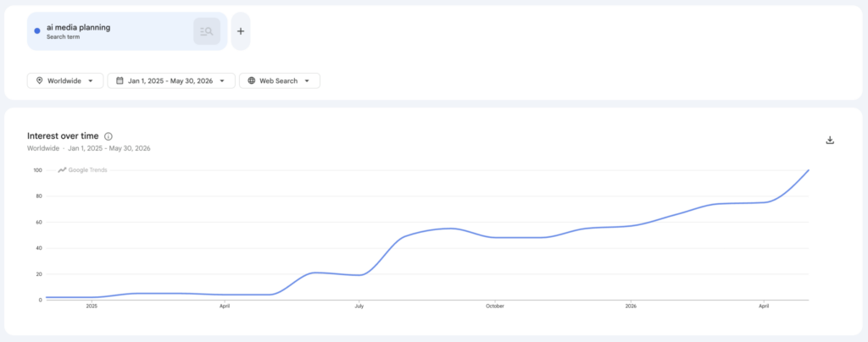Screen dimensions: 868x342
Task: Add a comparison term with plus button
Action: click(x=240, y=31)
